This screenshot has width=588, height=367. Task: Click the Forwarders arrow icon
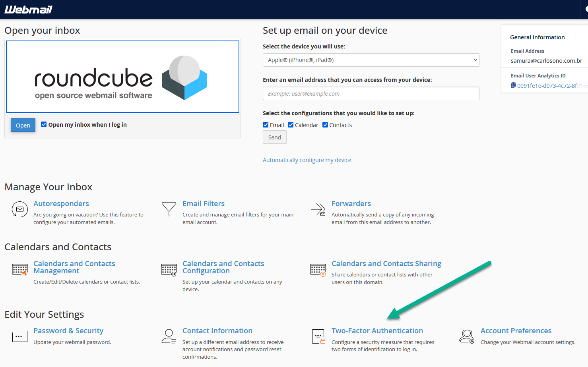pos(318,209)
